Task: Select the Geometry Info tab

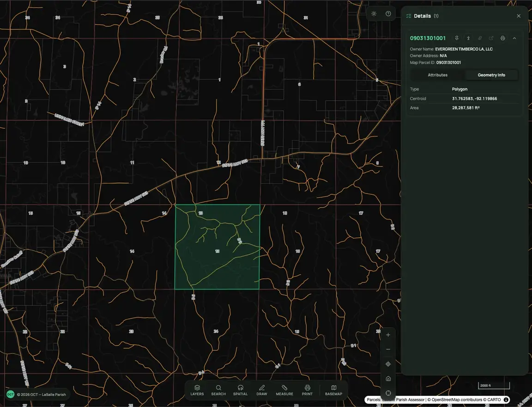Action: click(x=491, y=75)
